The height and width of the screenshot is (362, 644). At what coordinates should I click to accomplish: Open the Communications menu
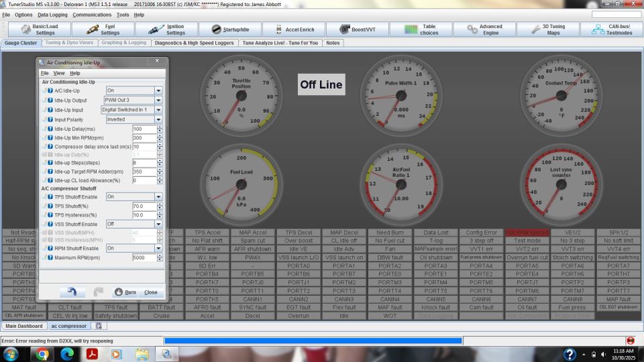92,15
